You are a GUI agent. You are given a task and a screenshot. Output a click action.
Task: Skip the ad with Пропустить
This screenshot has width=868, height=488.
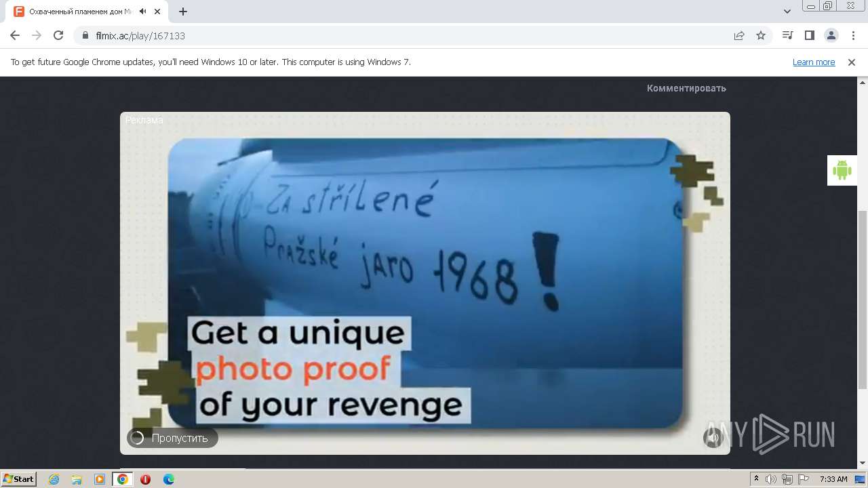[172, 438]
